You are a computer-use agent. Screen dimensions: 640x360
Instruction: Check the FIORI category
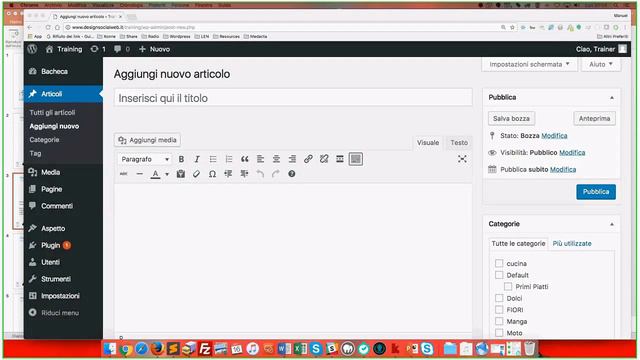(499, 309)
